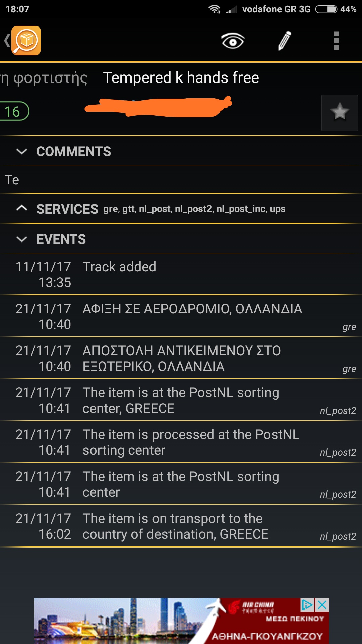Screen dimensions: 362x644
Task: Switch to the Tempered k hands free tab
Action: point(181,78)
